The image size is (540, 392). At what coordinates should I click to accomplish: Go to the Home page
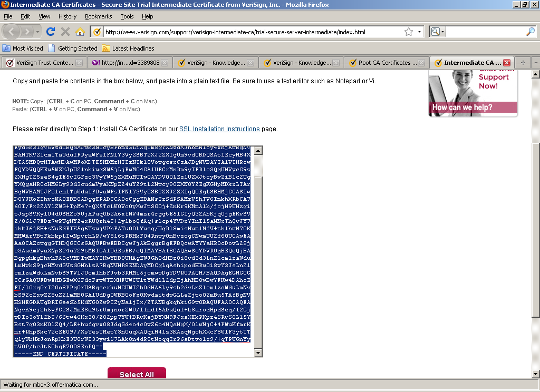pos(80,32)
